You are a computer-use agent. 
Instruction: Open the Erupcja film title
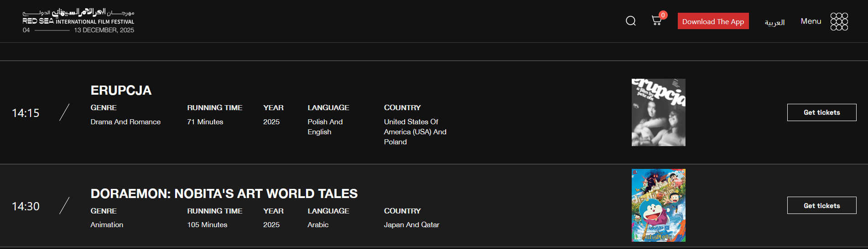121,90
